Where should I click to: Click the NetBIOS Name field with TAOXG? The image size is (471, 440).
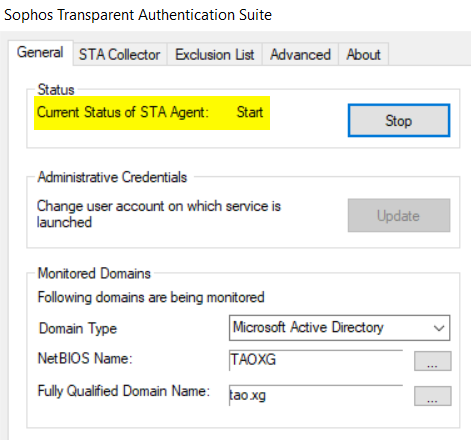316,360
